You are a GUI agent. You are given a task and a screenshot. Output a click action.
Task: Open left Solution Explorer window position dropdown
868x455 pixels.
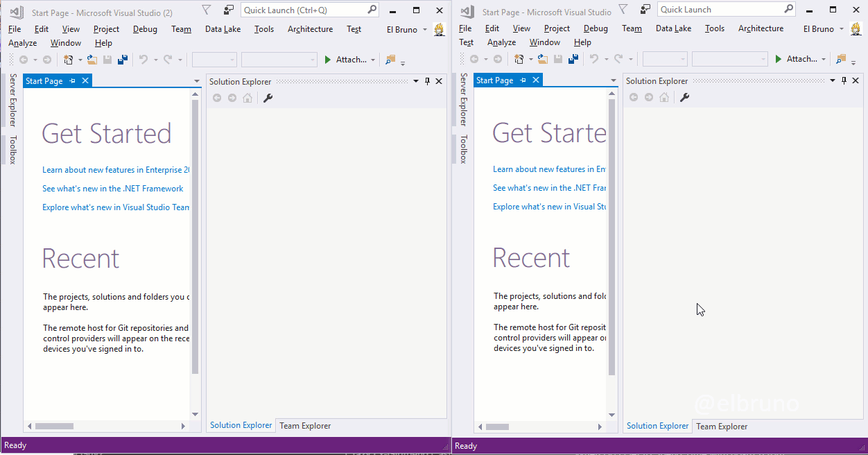[x=416, y=81]
